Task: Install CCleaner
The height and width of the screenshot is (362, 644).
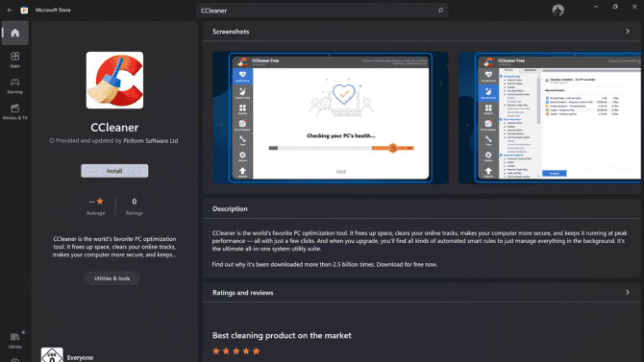Action: coord(114,171)
